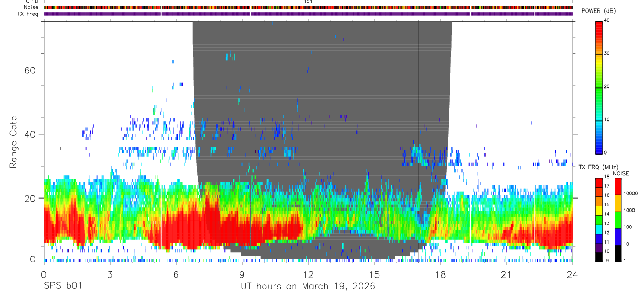The width and height of the screenshot is (644, 297).
Task: Click the purple TX Freq strip above the plot
Action: click(308, 14)
